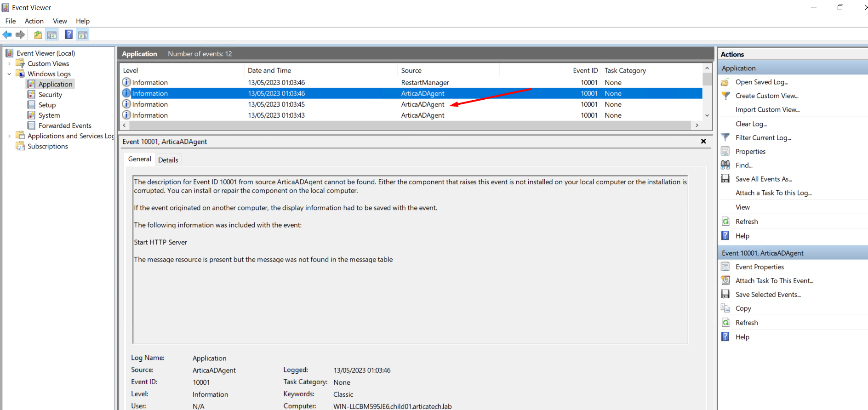This screenshot has width=868, height=410.
Task: Click the Open Saved Log folder icon
Action: [x=725, y=82]
